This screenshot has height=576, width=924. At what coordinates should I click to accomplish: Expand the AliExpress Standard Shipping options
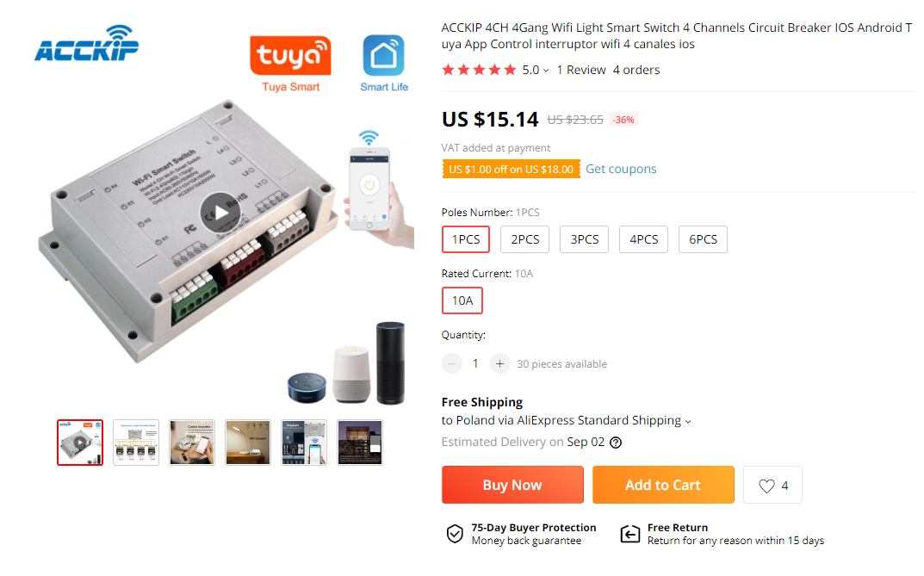(x=688, y=421)
